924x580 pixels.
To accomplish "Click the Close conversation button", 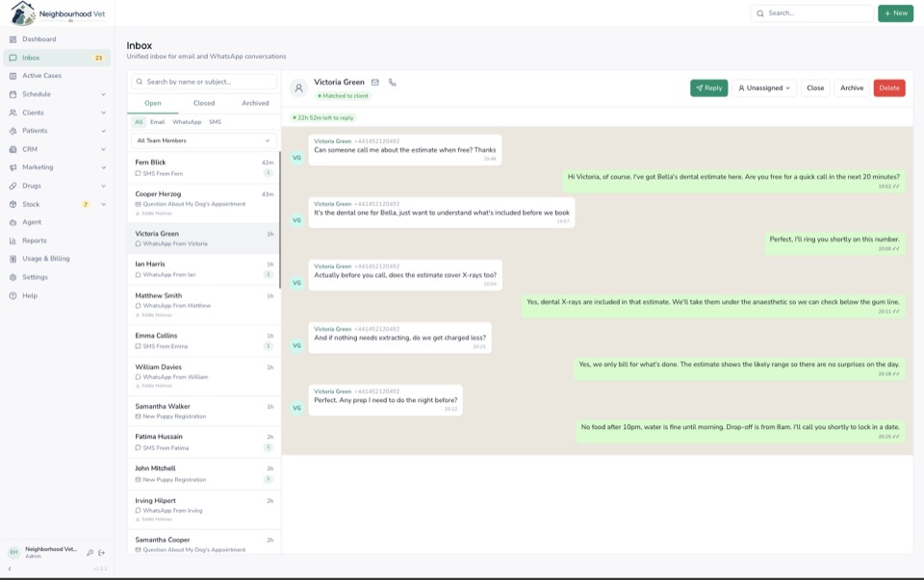I will (x=815, y=88).
